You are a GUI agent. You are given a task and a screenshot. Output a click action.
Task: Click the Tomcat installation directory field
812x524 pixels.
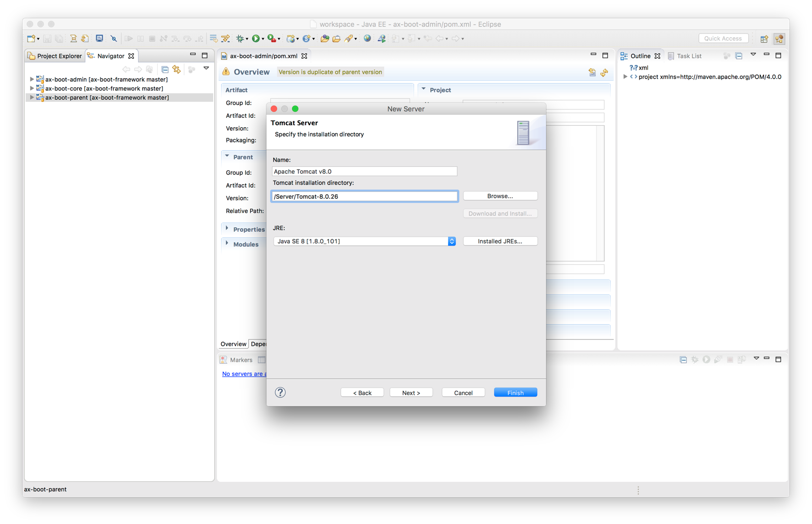pyautogui.click(x=364, y=196)
